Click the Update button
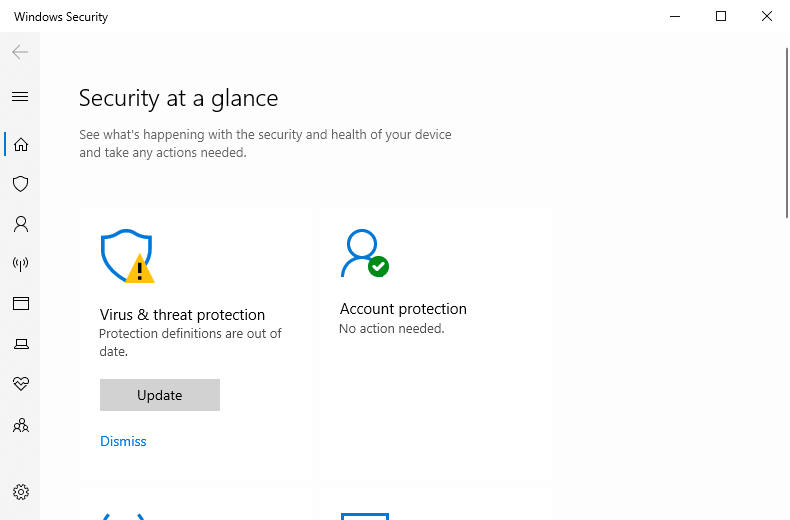Viewport: 790px width, 520px height. point(160,395)
